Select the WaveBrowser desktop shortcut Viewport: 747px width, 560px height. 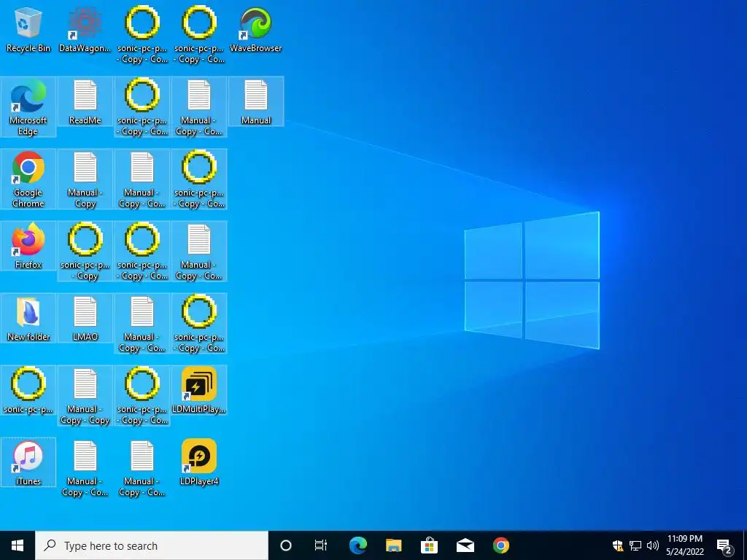pyautogui.click(x=256, y=29)
